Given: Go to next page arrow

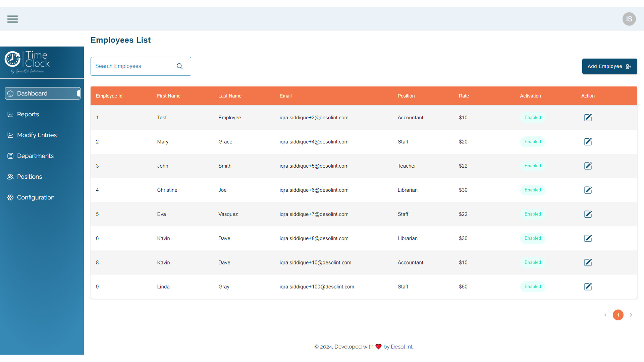Looking at the screenshot, I should coord(631,315).
